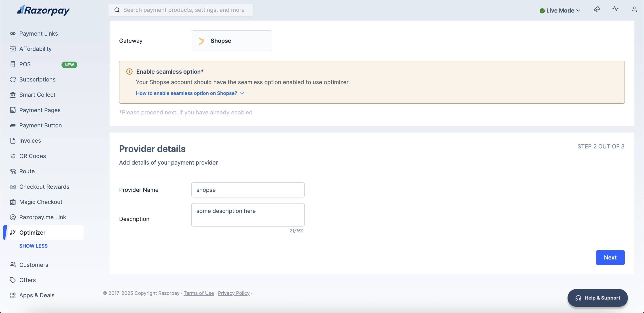This screenshot has height=313, width=644.
Task: Click the Payment Pages icon
Action: pos(13,110)
